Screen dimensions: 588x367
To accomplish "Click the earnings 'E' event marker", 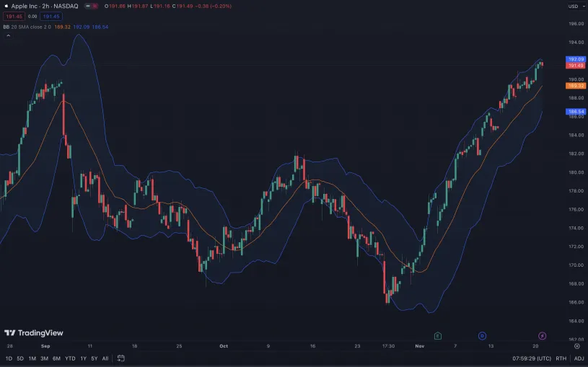I will click(438, 335).
